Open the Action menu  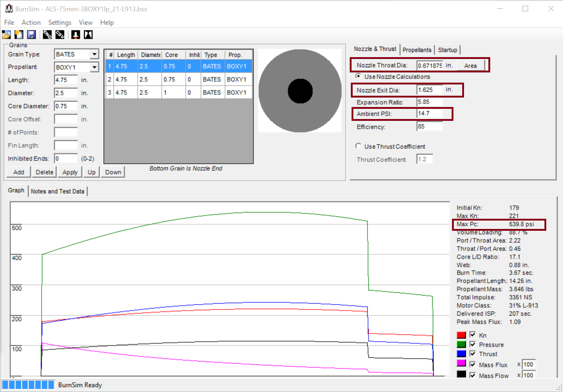point(31,23)
